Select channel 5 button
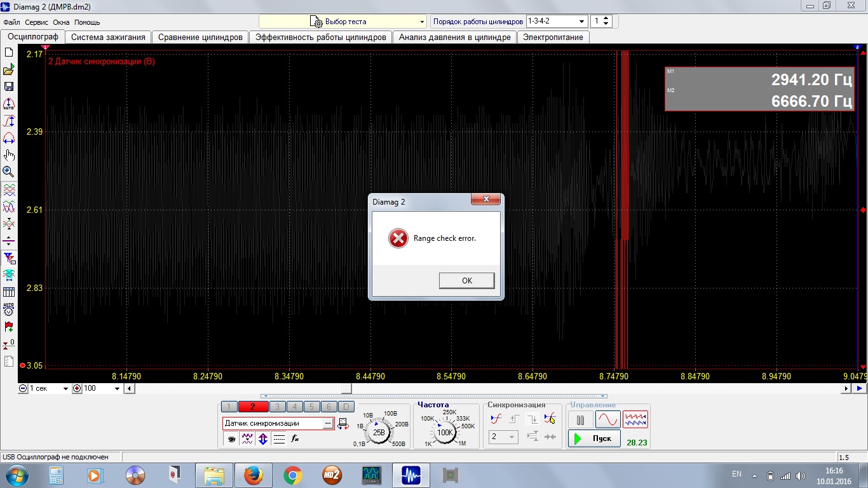This screenshot has height=488, width=868. [x=311, y=407]
